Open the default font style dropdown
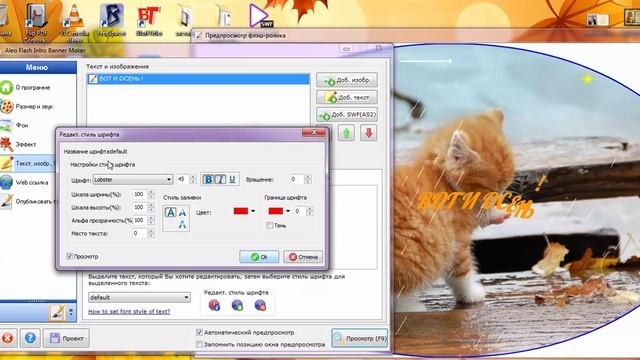The image size is (640, 360). tap(139, 298)
